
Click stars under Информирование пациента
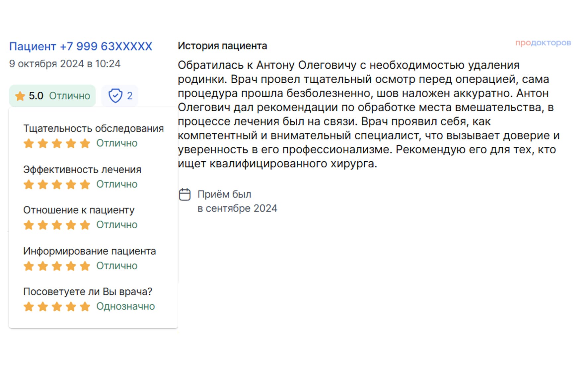point(57,266)
